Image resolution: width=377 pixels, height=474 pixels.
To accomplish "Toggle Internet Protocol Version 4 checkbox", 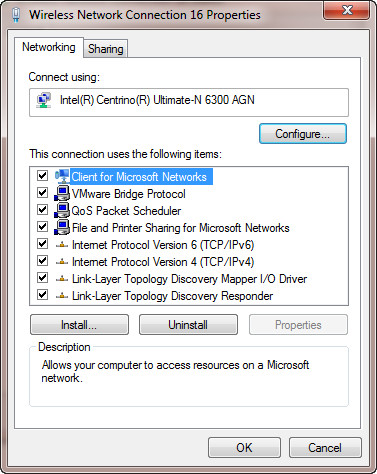I will click(42, 261).
